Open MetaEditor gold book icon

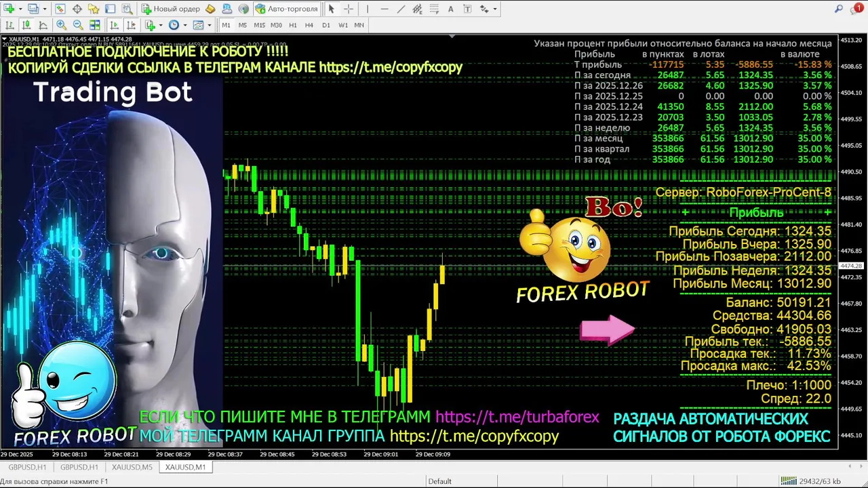coord(210,9)
